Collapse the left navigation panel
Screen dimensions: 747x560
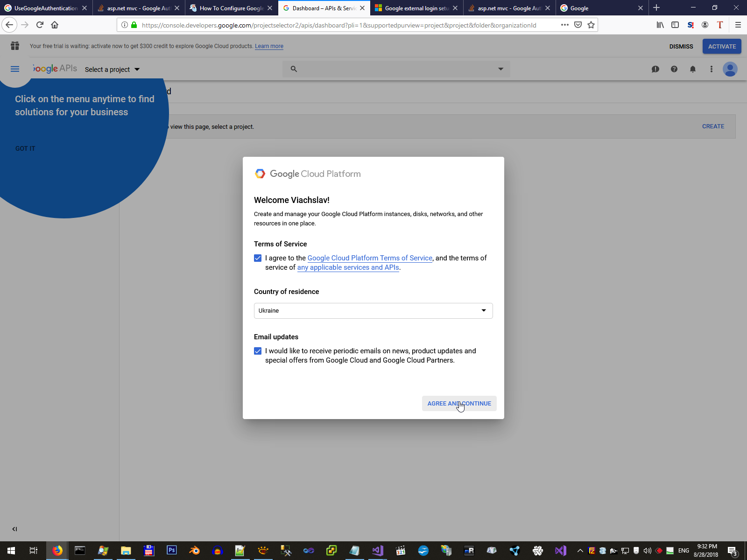14,529
